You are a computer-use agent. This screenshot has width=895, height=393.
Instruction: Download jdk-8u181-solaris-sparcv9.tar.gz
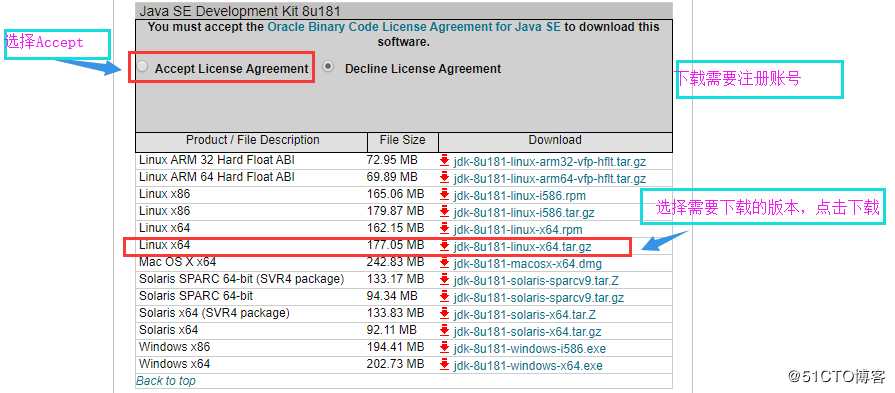pyautogui.click(x=538, y=298)
